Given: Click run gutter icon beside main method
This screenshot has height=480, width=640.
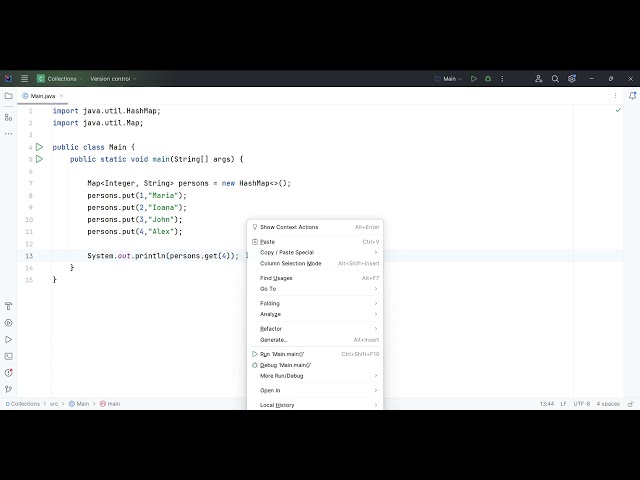Looking at the screenshot, I should pos(39,159).
